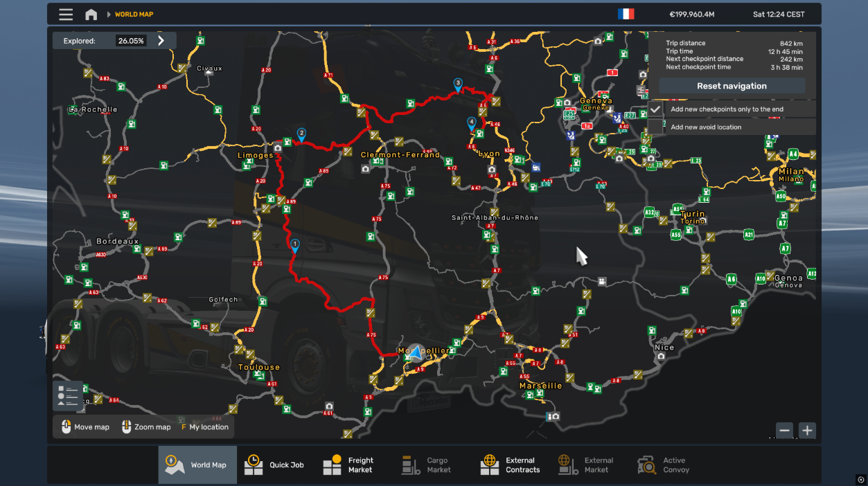
Task: Open the map legend panel
Action: coord(68,396)
